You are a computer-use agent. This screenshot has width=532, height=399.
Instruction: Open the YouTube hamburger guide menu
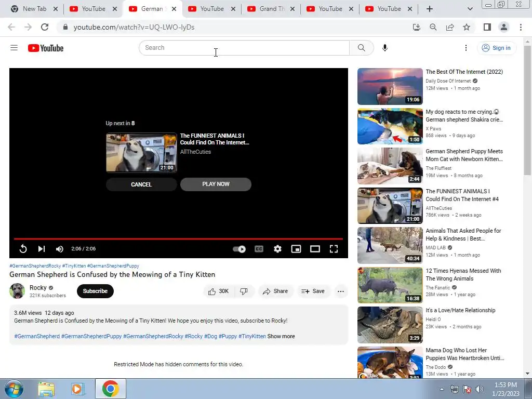coord(14,48)
